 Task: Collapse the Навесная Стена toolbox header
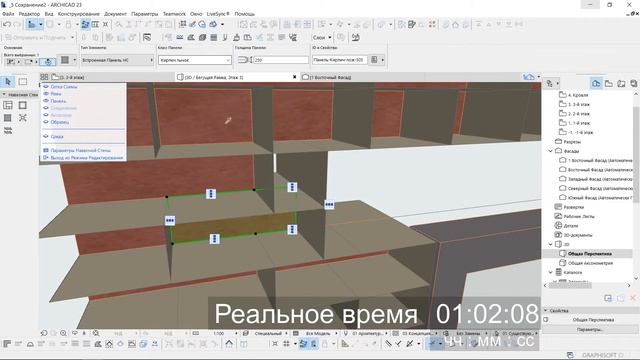[x=4, y=95]
